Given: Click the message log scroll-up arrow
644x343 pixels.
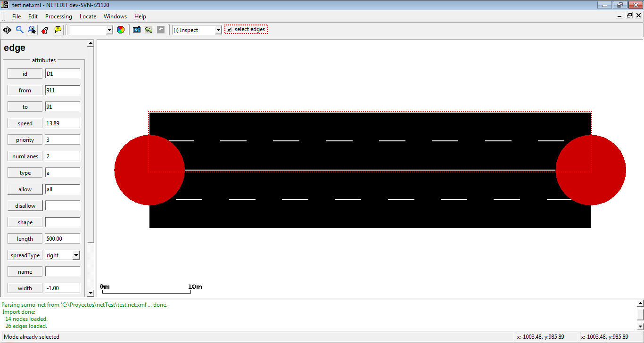Looking at the screenshot, I should (640, 303).
